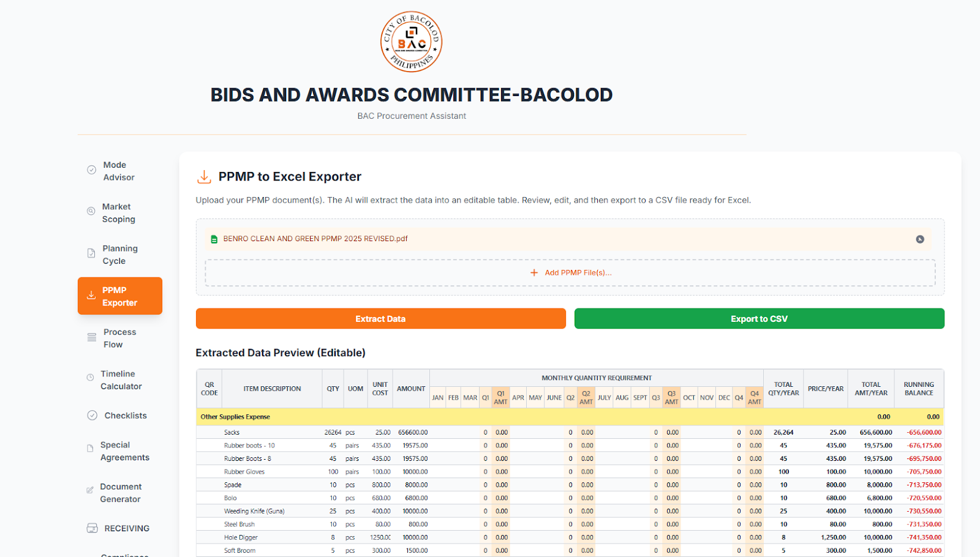
Task: Go to Planning Cycle
Action: point(119,255)
